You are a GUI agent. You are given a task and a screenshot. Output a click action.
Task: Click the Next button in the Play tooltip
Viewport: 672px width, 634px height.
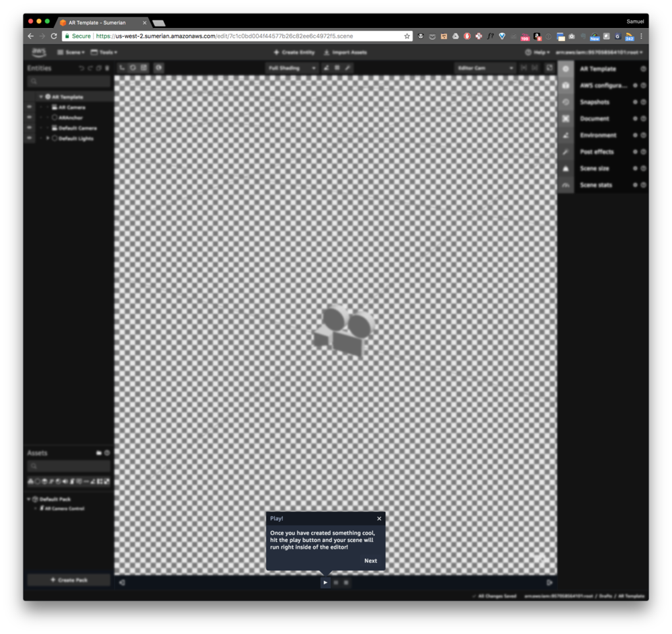(370, 560)
